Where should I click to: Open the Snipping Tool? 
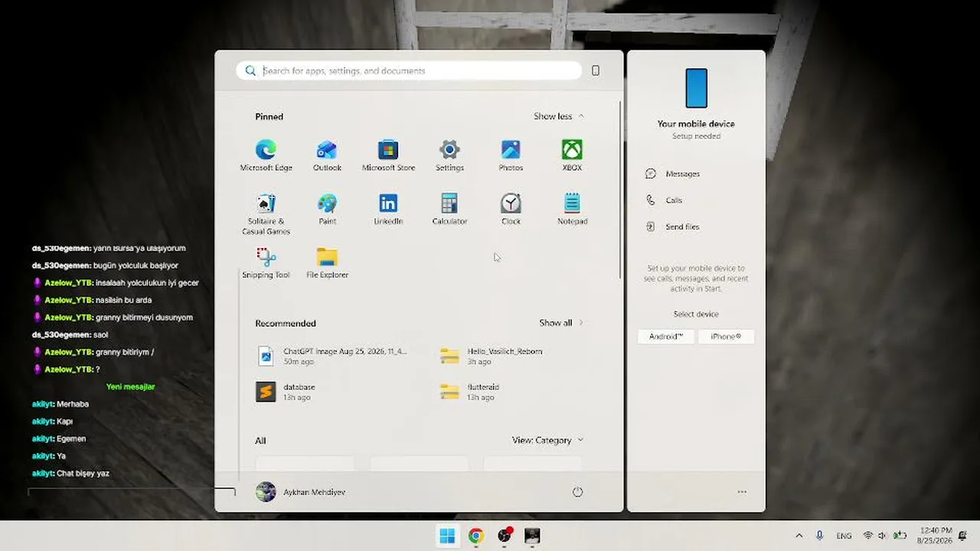pos(266,262)
